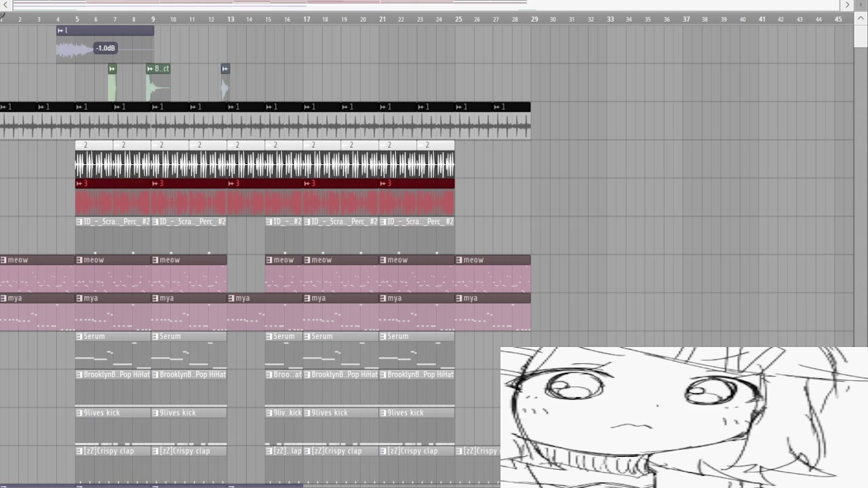
Task: Click bar 25 on the timeline ruler
Action: pyautogui.click(x=458, y=19)
